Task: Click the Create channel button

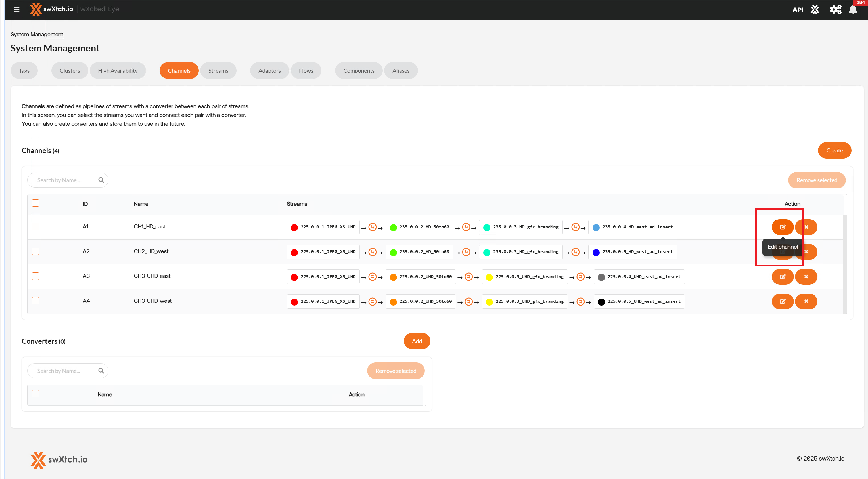Action: 834,151
